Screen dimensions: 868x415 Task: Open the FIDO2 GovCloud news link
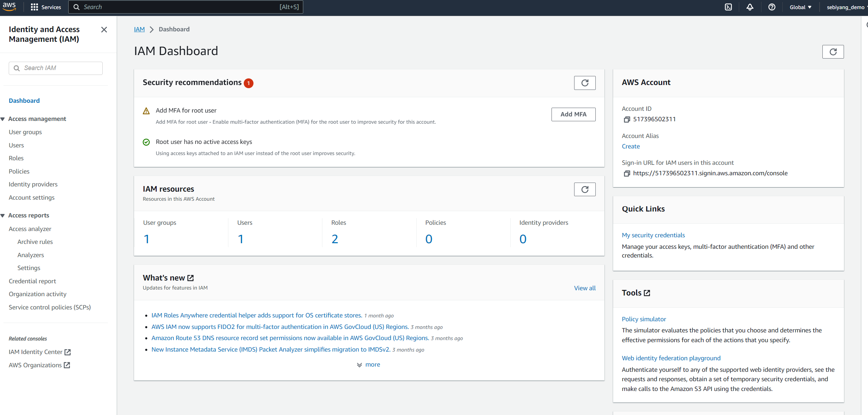click(x=280, y=327)
